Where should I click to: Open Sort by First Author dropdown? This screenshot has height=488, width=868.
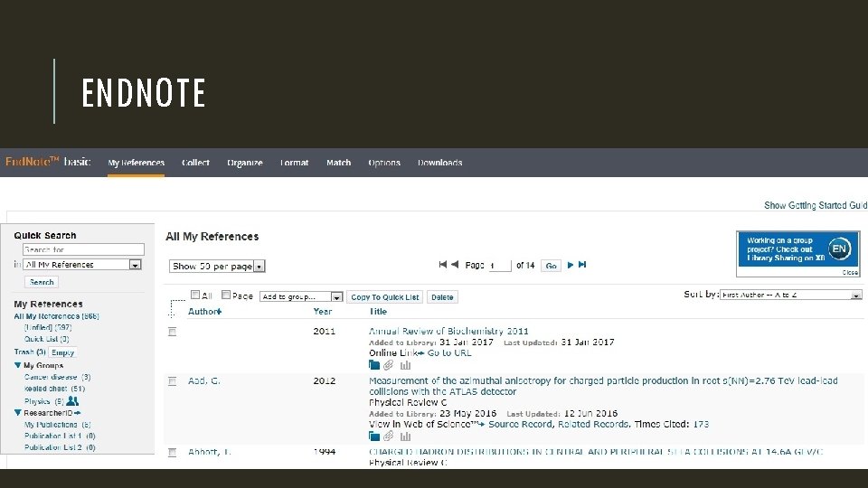point(790,295)
